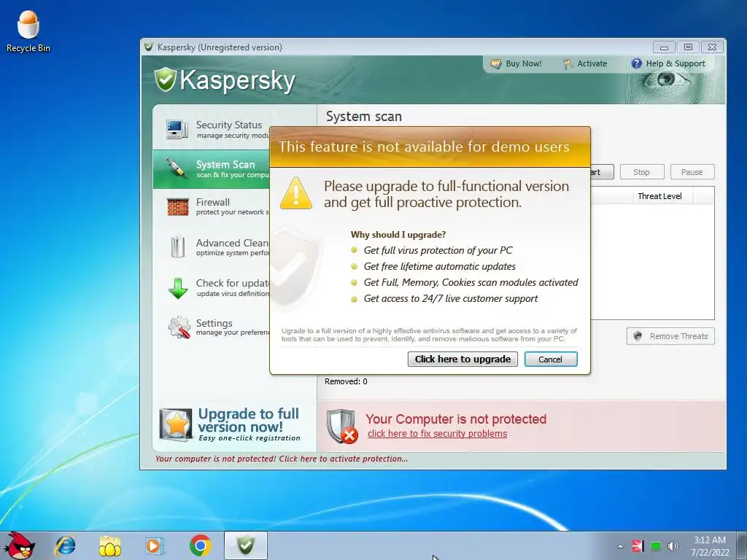Select the System Scan menu item
The image size is (747, 560).
(x=211, y=168)
